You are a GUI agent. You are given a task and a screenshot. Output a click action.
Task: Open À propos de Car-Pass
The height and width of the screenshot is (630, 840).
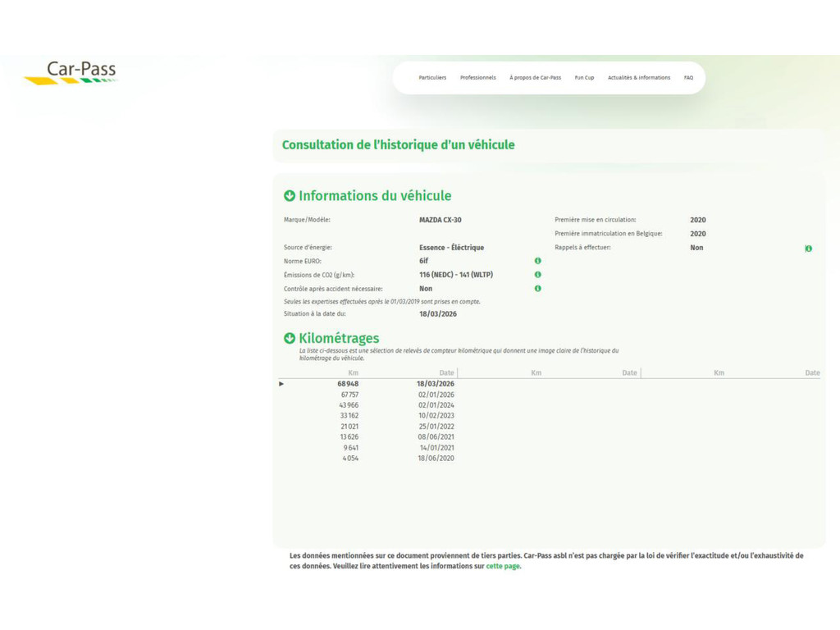coord(535,78)
